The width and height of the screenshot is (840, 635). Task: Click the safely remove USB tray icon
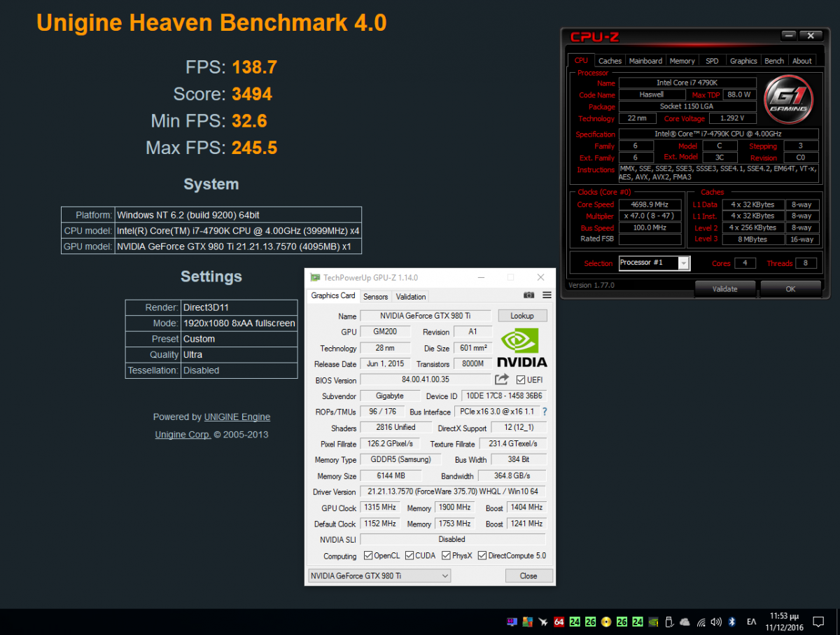pos(668,622)
